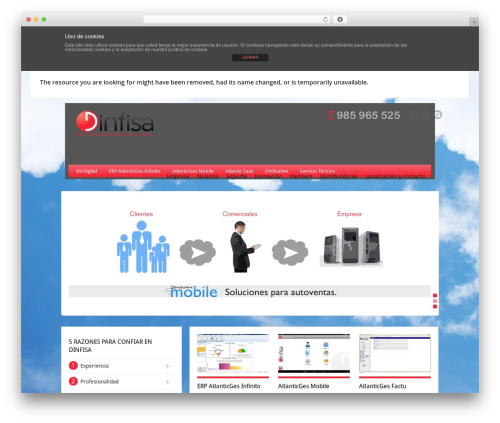The width and height of the screenshot is (500, 423).
Task: Click the number 1 badge next to Experiencia
Action: 73,366
